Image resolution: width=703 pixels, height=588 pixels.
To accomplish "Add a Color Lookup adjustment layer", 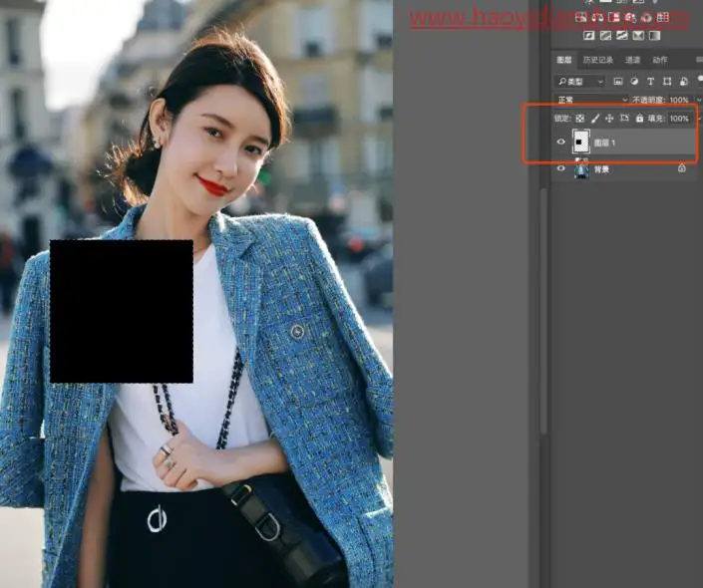I will click(x=663, y=18).
